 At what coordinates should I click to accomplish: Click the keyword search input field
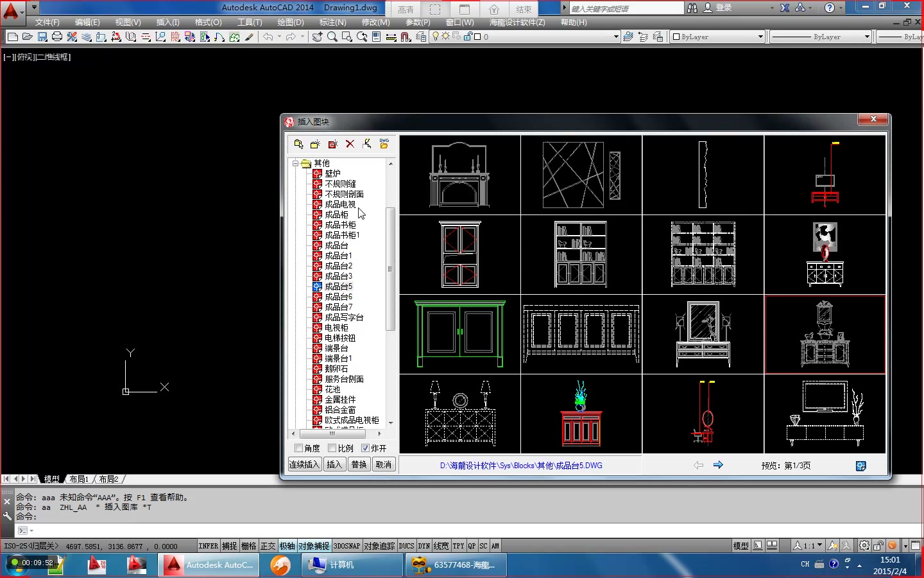pos(626,8)
